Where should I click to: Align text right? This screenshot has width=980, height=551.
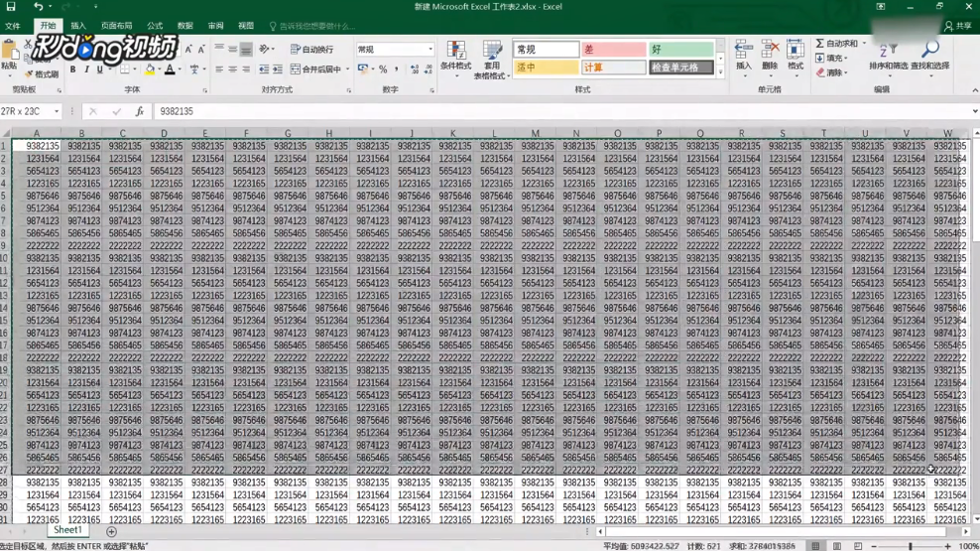[x=246, y=69]
